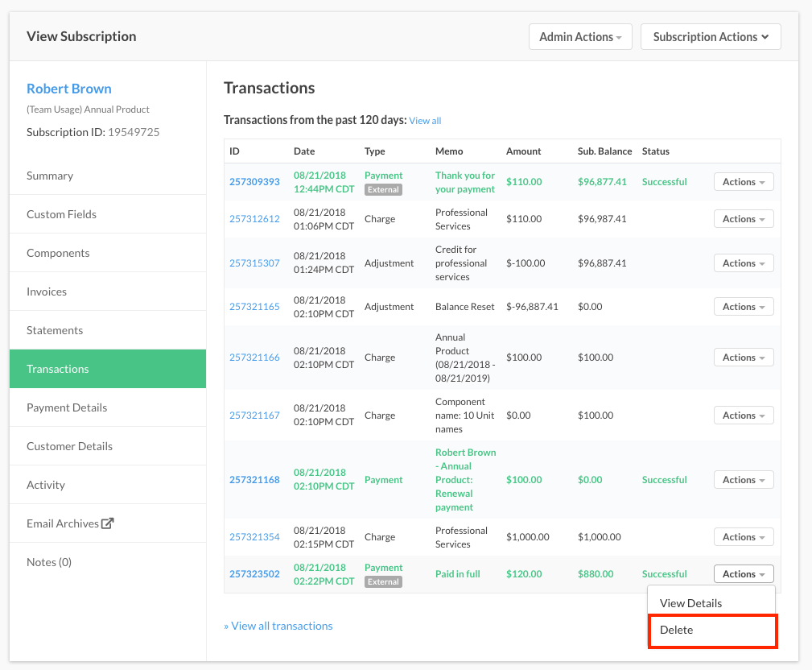Open transaction ID 257321167
Screen dimensions: 812x670
254,416
